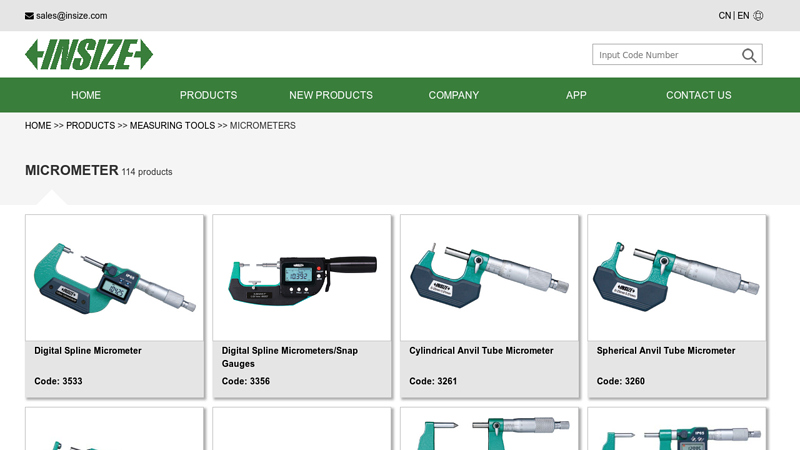Screen dimensions: 800x450
Task: Click Code: 3356 text
Action: coord(245,381)
